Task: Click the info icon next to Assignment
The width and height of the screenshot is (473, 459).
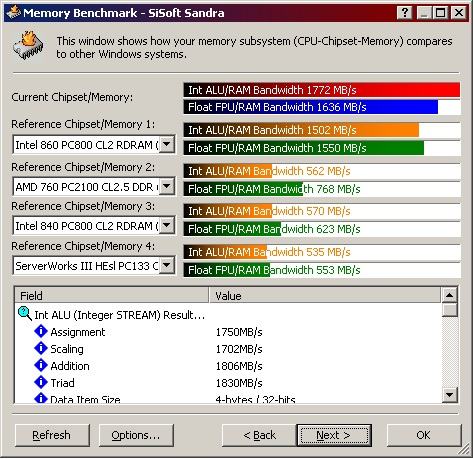Action: (x=41, y=331)
